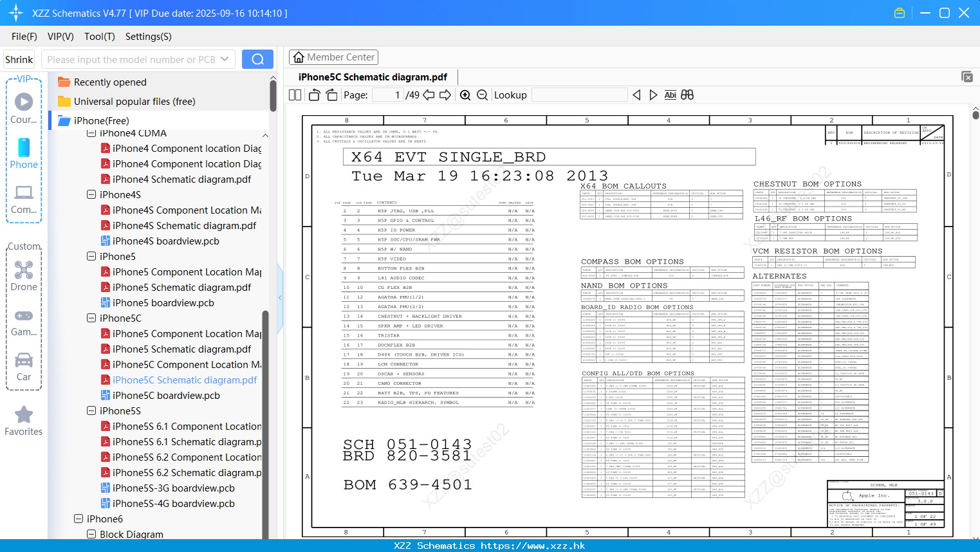Open the File(F) menu
The image size is (980, 552).
(24, 37)
